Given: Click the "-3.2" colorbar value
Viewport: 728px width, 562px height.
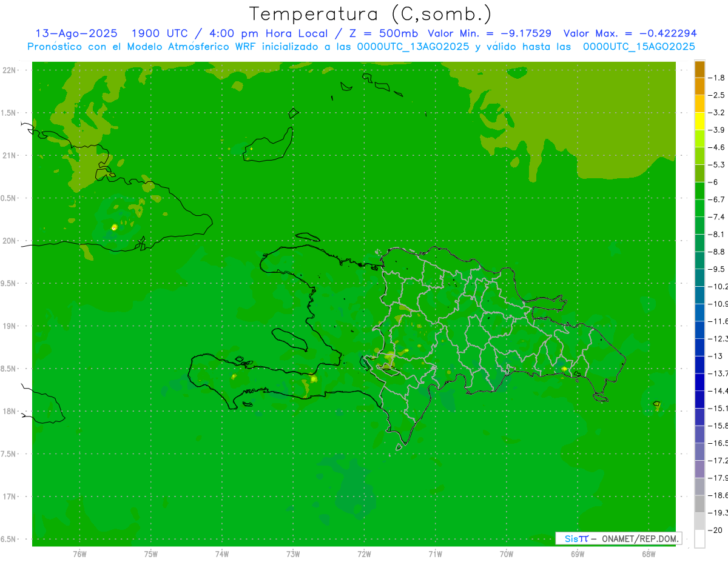Looking at the screenshot, I should click(x=716, y=113).
